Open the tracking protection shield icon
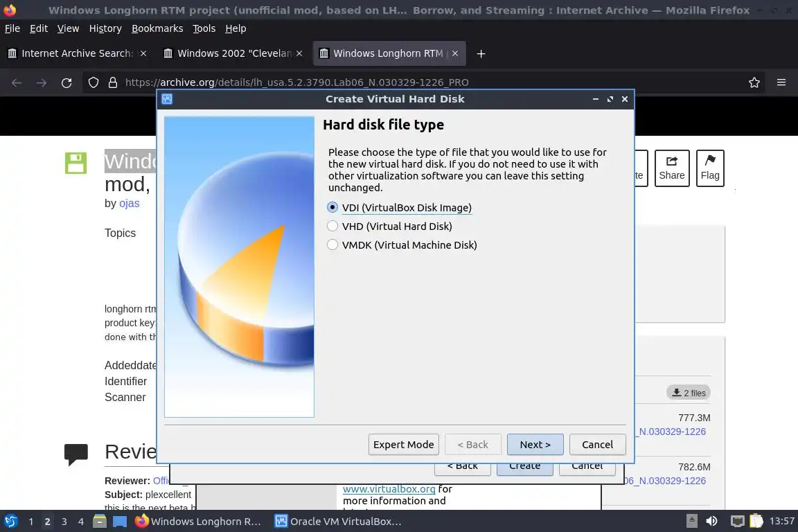The height and width of the screenshot is (532, 798). point(94,82)
